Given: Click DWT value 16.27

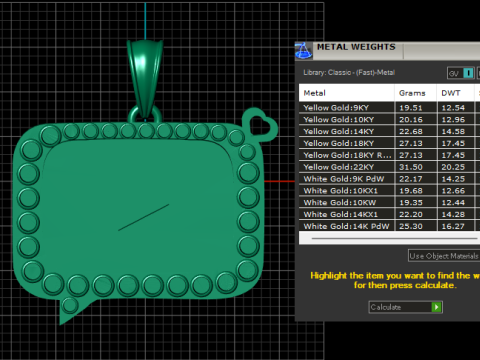Looking at the screenshot, I should (453, 226).
